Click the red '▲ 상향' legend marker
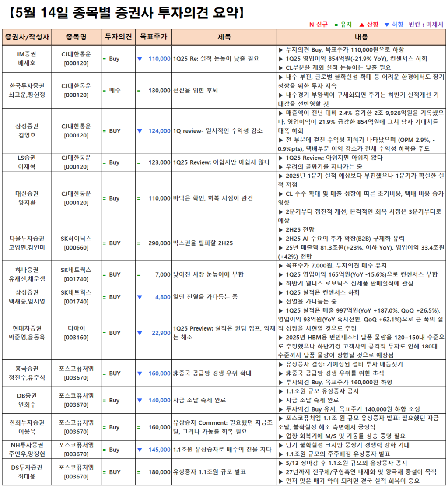 pos(369,25)
